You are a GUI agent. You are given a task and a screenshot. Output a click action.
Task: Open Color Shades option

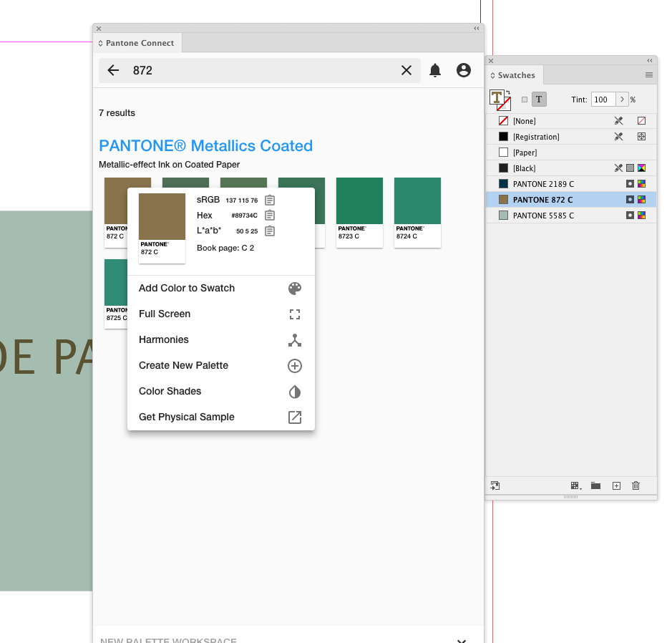coord(220,391)
